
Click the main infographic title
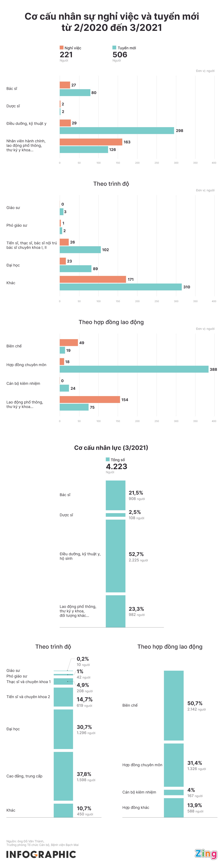112,22
